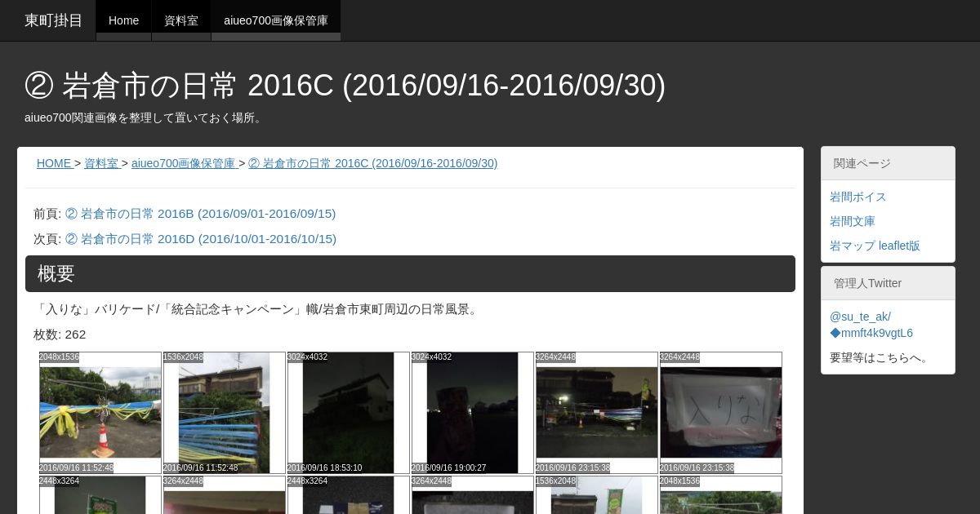Open the aiueo700画像保管庫 breadcrumb link
980x514 pixels.
coord(183,163)
